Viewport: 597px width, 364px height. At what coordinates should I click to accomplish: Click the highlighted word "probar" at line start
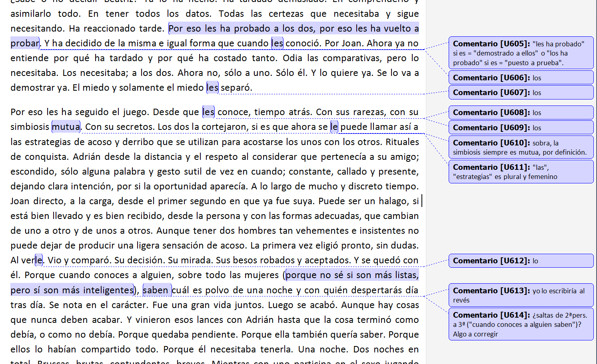pos(25,43)
